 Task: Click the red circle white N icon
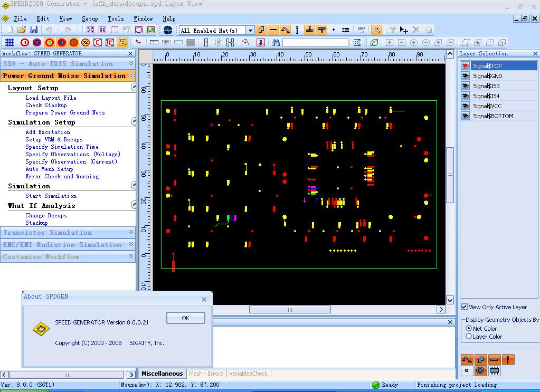point(25,42)
